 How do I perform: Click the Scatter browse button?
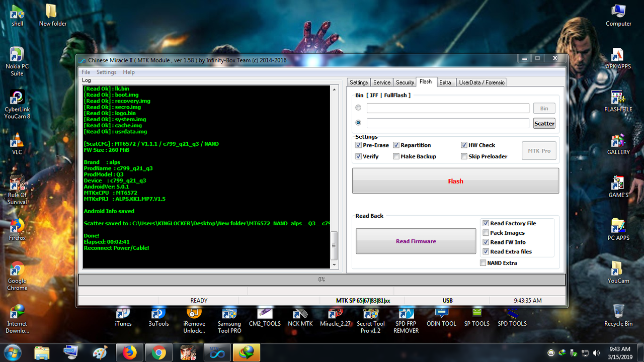click(x=544, y=123)
